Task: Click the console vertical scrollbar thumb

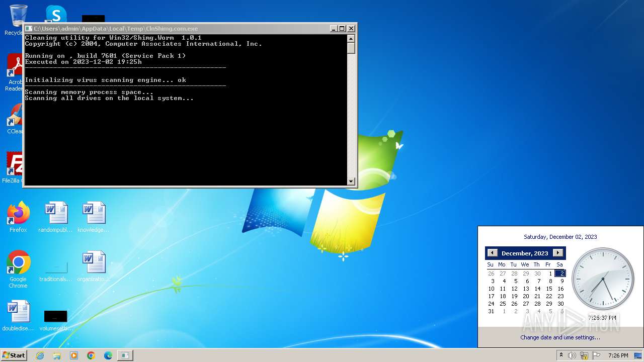Action: (x=351, y=48)
